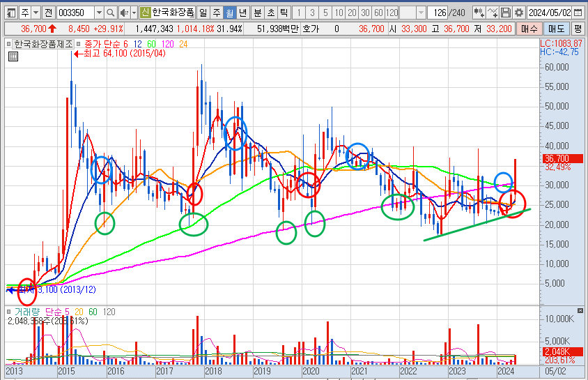Viewport: 588px width, 380px height.
Task: Select the 60 interval button
Action: pos(378,13)
